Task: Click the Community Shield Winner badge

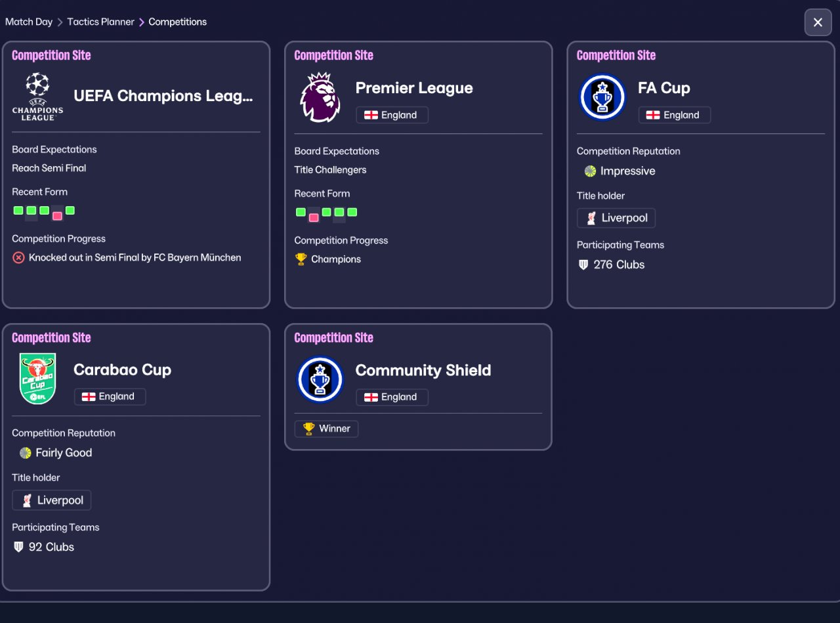Action: [326, 429]
